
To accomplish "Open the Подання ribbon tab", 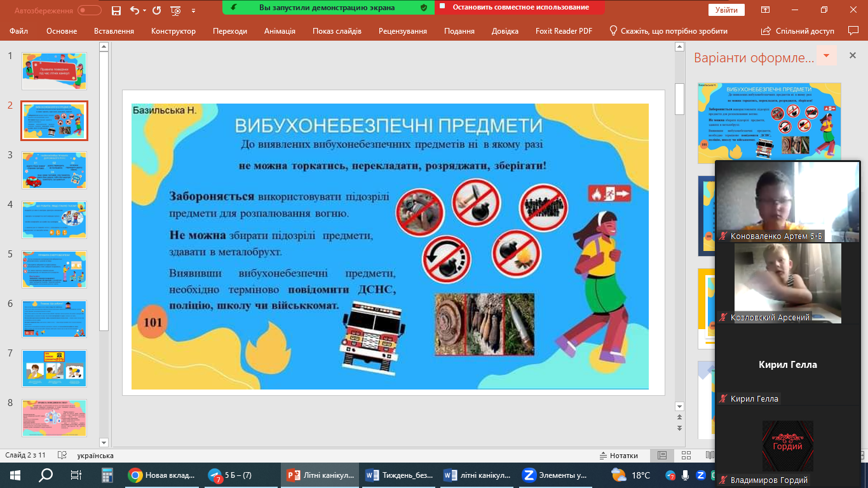I will 459,30.
